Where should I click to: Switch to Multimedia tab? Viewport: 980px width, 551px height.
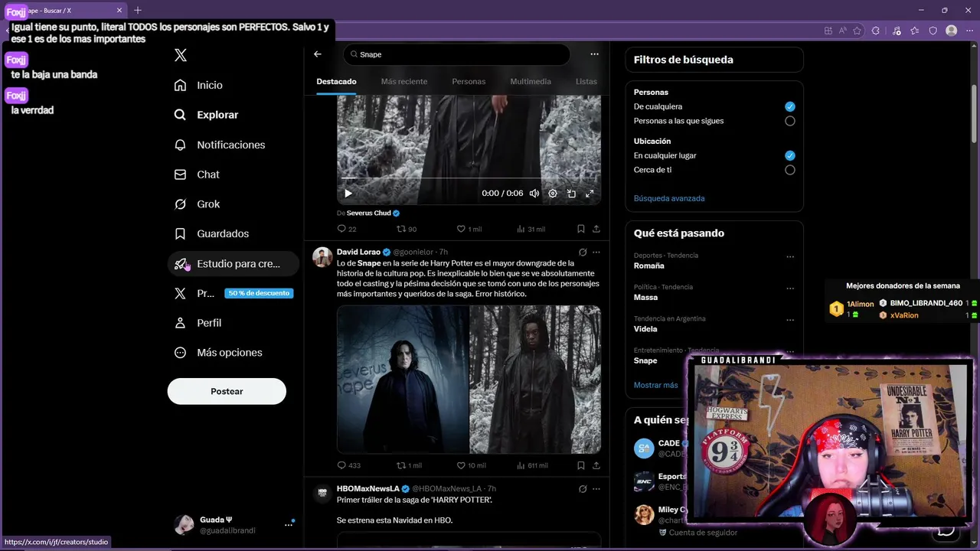click(x=531, y=81)
